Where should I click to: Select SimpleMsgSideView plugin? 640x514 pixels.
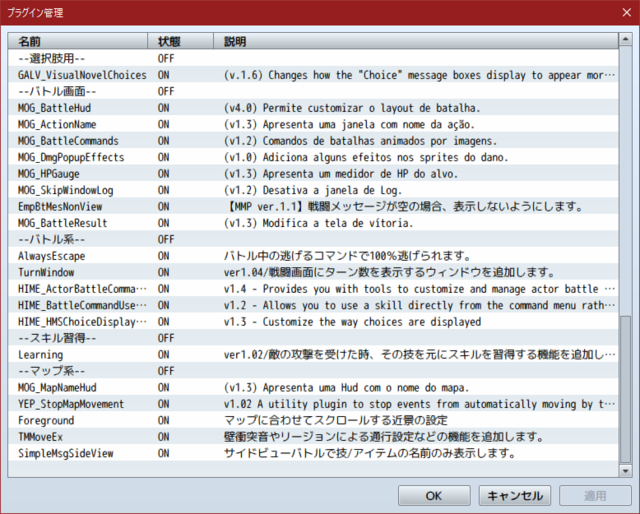click(313, 453)
